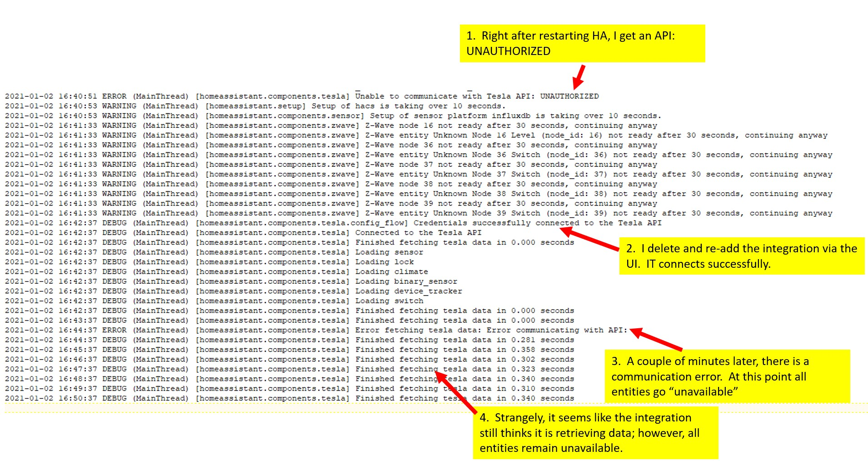
Task: Select the 'Loading binary_sensor' debug line
Action: coord(231,281)
